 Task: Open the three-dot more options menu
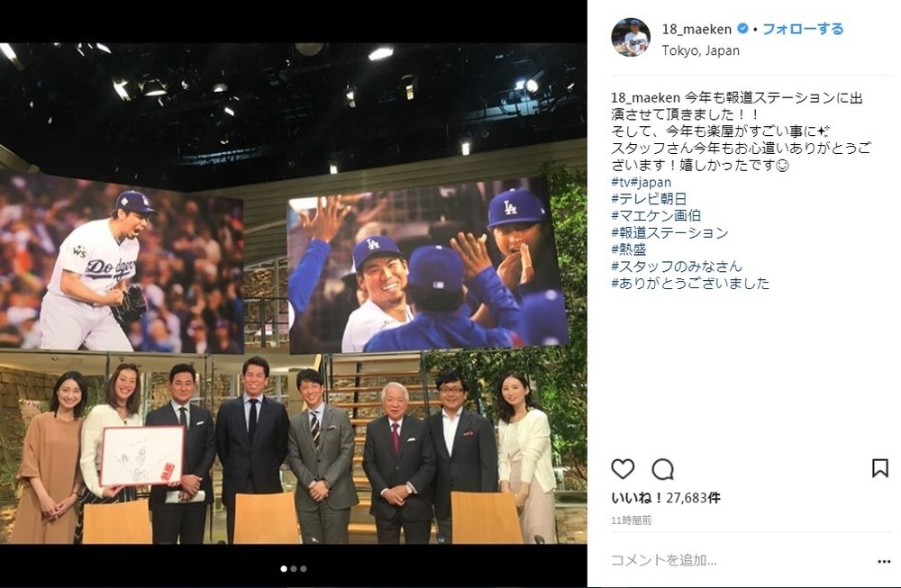coord(884,562)
